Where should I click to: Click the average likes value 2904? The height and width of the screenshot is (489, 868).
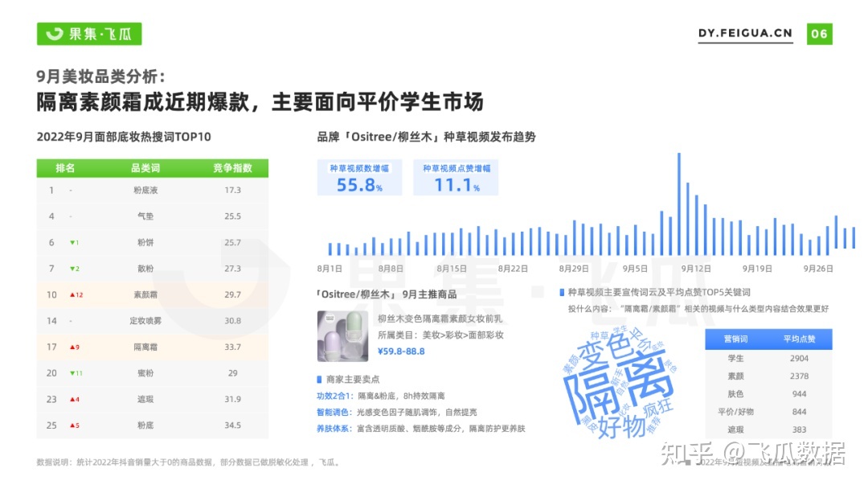click(799, 358)
